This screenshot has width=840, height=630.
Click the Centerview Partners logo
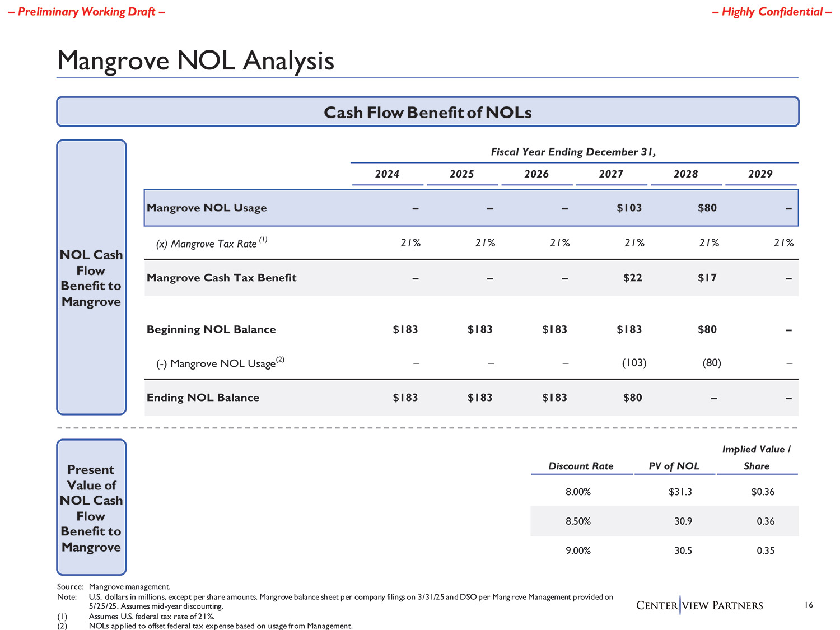coord(699,605)
